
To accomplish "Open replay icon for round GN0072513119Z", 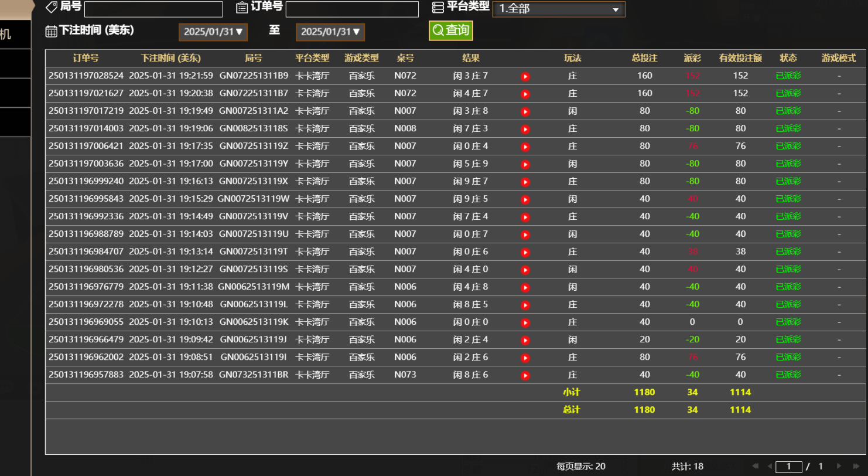I will 525,147.
